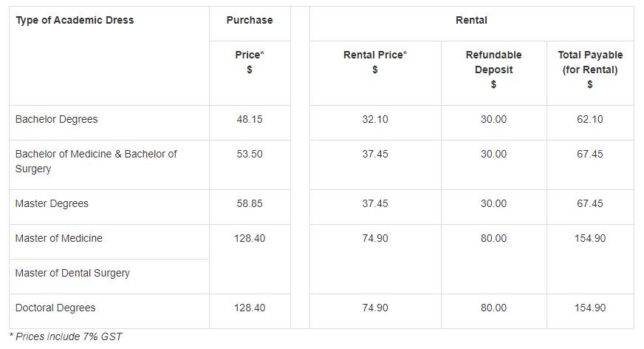Select the 32.10 rental price
644x349 pixels.
[x=374, y=119]
